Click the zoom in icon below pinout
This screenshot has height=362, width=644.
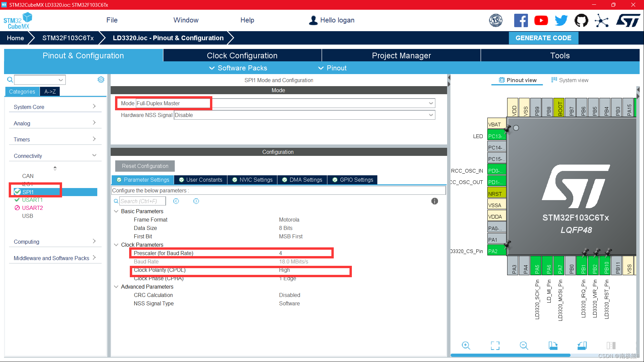coord(466,346)
